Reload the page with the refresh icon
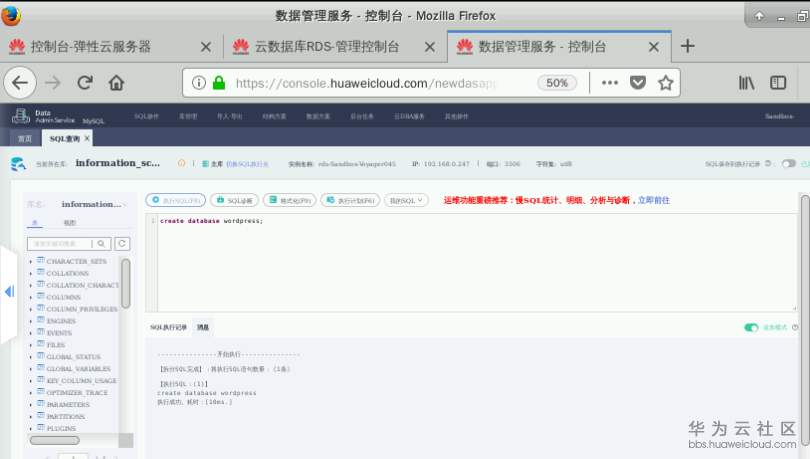 [85, 83]
